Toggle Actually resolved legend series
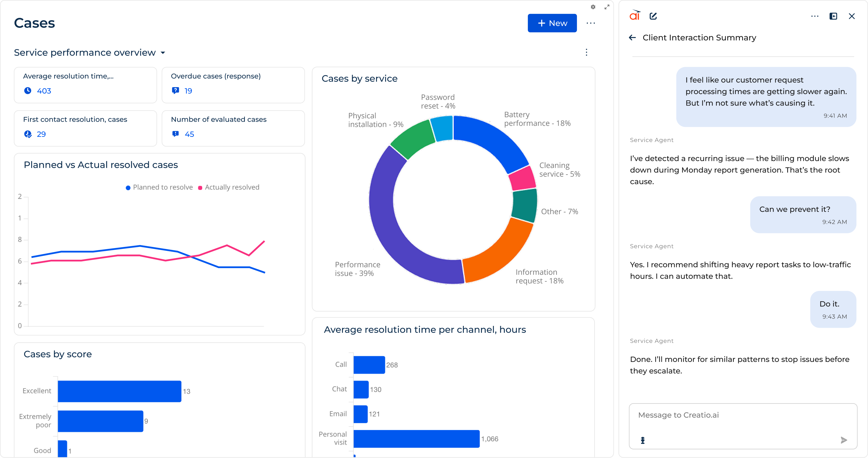Screen dimensions: 868x458 pyautogui.click(x=229, y=187)
